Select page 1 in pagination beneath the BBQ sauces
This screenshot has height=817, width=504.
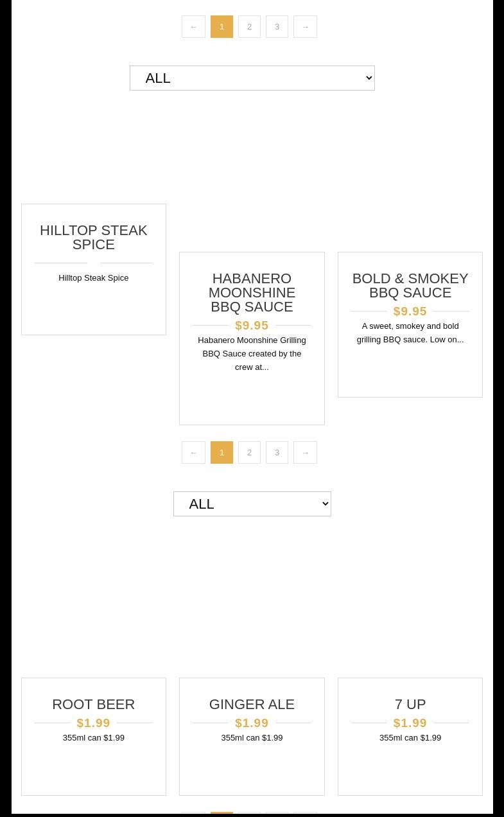point(222,453)
